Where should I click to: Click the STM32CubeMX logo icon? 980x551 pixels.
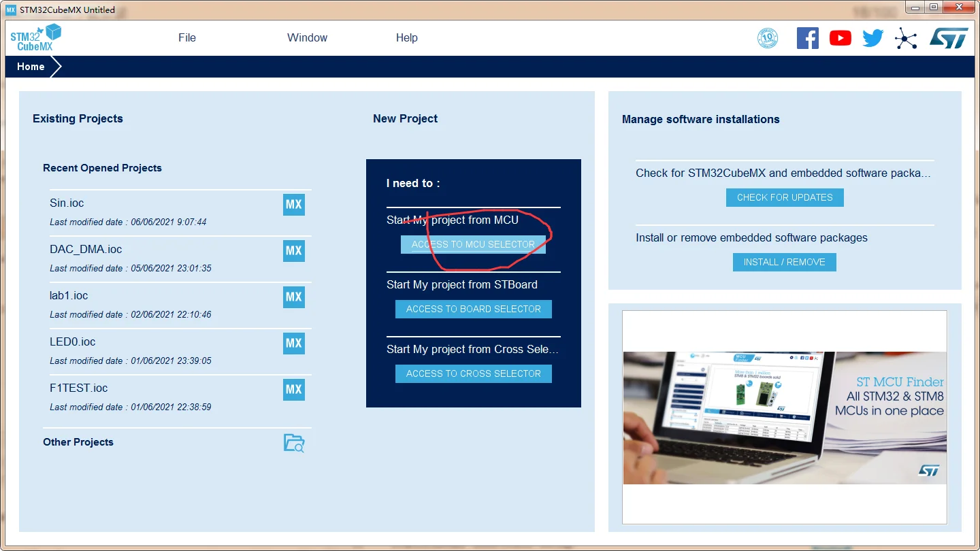click(x=35, y=37)
